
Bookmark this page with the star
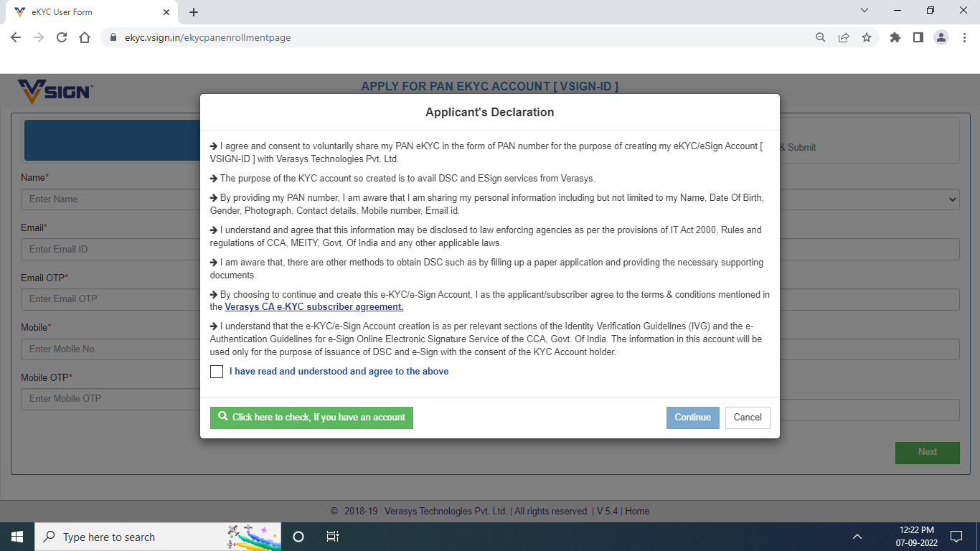pyautogui.click(x=867, y=37)
